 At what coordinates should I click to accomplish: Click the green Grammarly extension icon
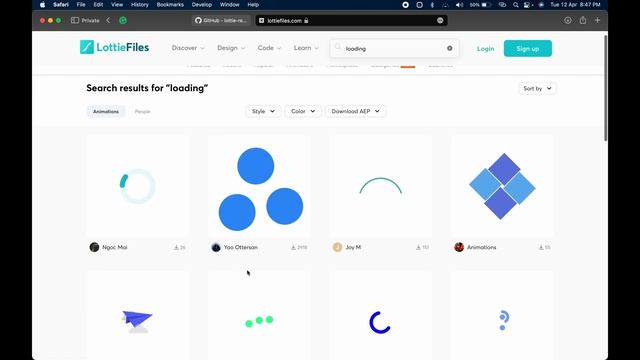(x=123, y=20)
